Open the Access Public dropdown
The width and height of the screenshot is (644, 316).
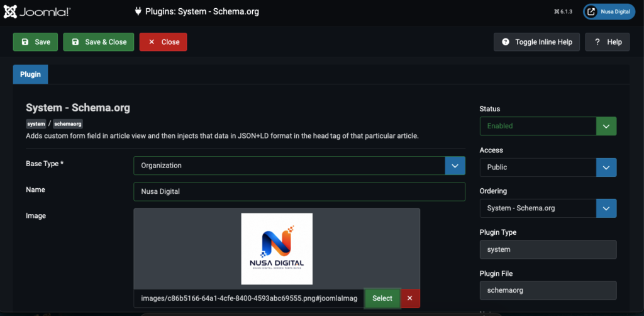click(548, 167)
